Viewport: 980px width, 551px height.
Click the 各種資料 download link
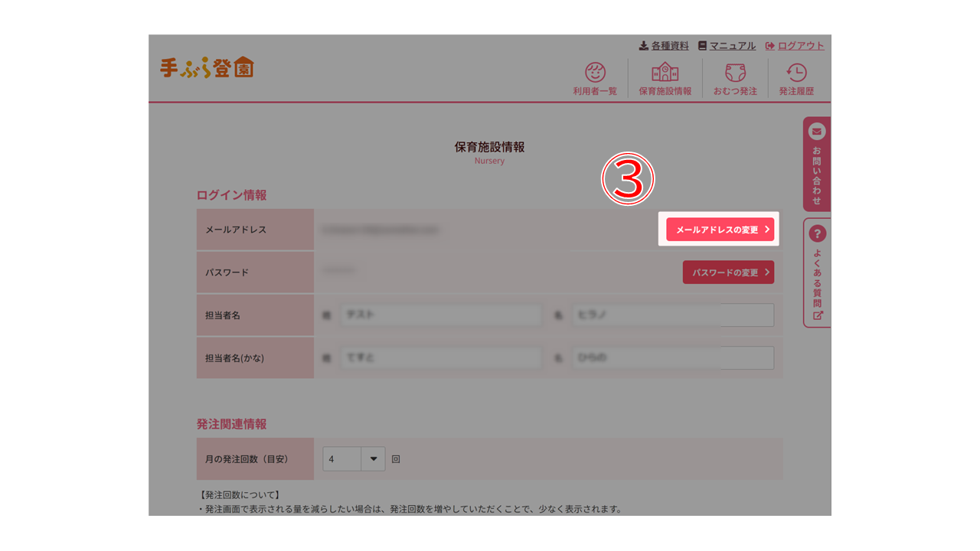point(664,46)
